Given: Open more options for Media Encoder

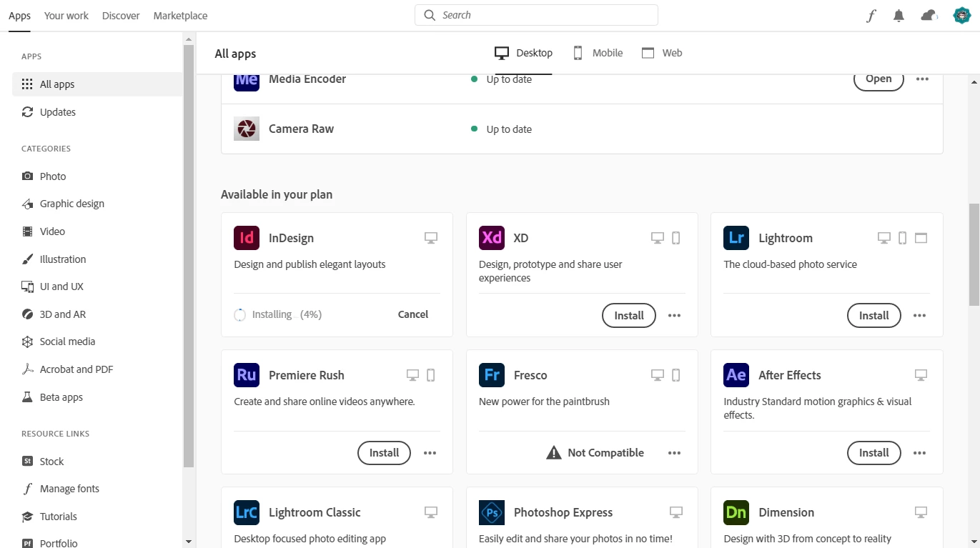Looking at the screenshot, I should [x=923, y=79].
